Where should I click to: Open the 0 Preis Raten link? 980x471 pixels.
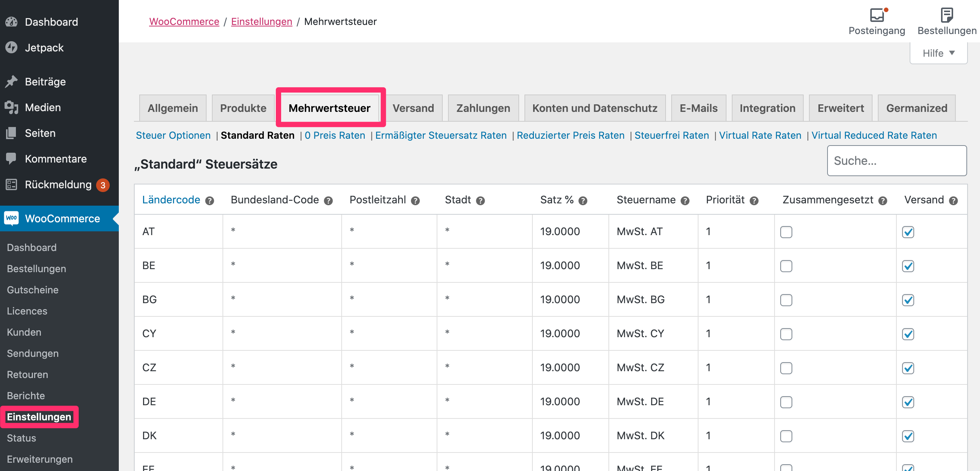[x=335, y=135]
